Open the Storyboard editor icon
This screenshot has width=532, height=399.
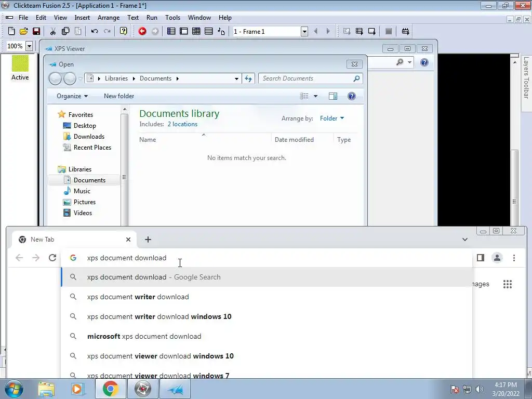pos(171,31)
